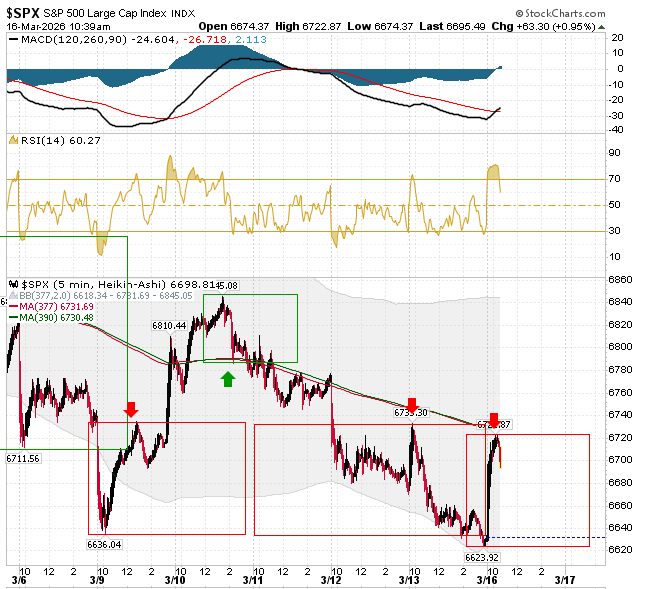Click the $SPX ticker symbol title

(23, 13)
